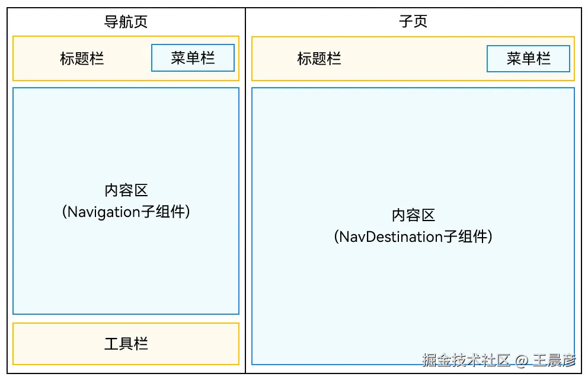This screenshot has width=588, height=380.
Task: Click the 工具栏 region at the bottom left
Action: click(126, 343)
